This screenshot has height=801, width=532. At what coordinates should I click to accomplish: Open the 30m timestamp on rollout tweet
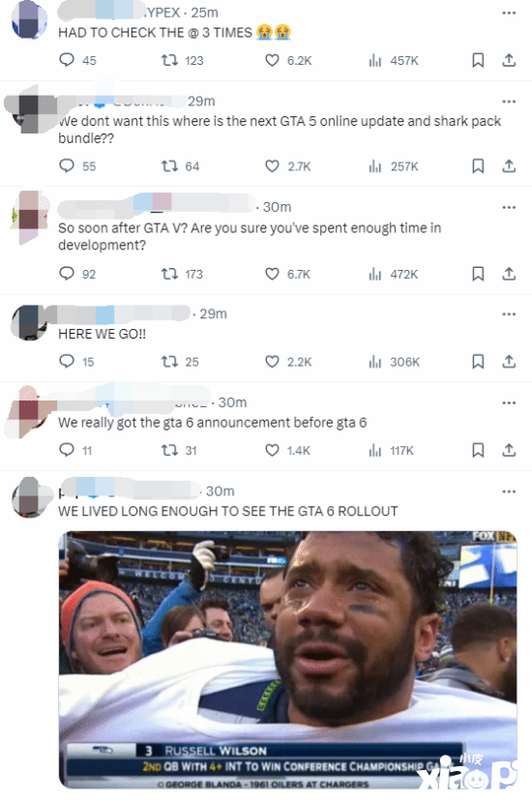pos(220,490)
